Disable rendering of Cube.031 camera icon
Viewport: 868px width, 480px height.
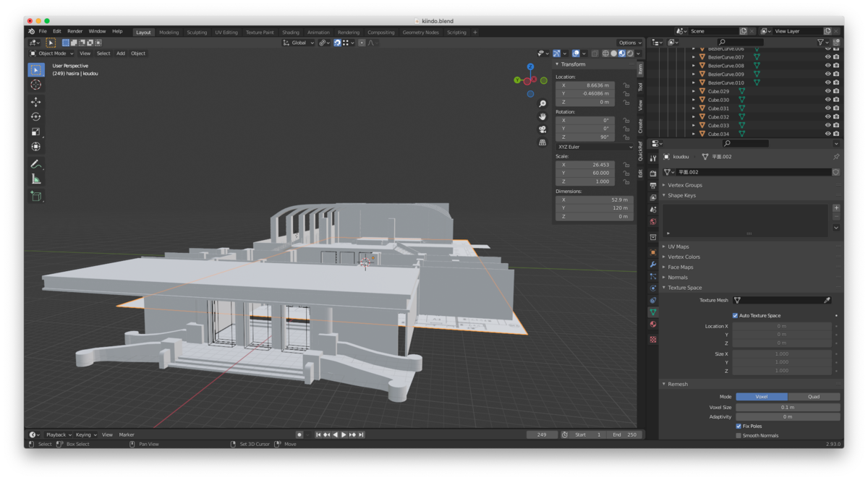pos(836,108)
